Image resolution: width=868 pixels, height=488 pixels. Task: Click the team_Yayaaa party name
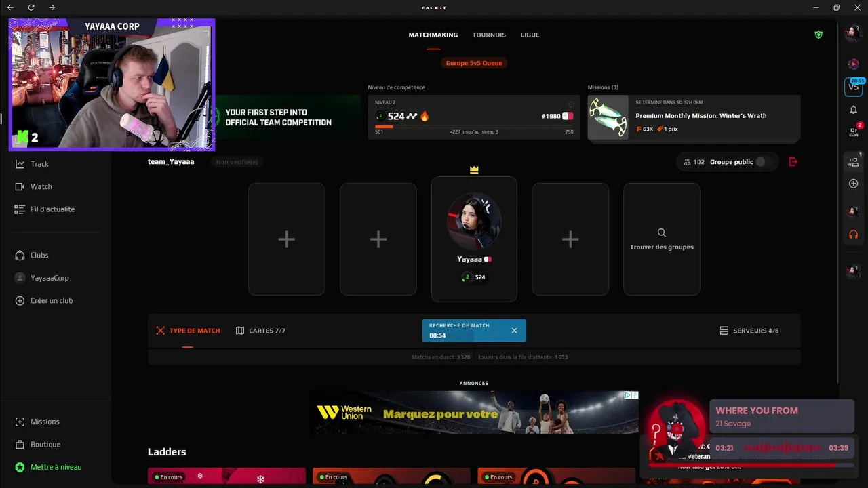171,162
